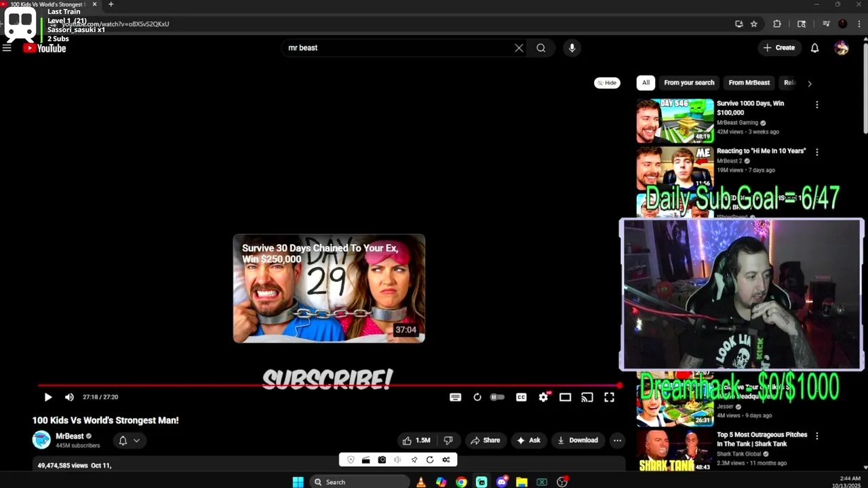Dislike the video
Image resolution: width=868 pixels, height=488 pixels.
pyautogui.click(x=448, y=440)
